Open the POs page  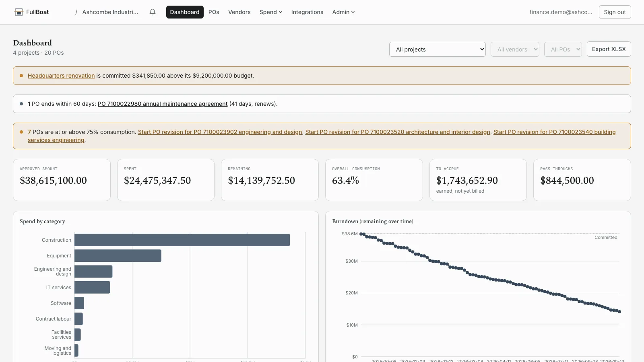click(x=214, y=12)
